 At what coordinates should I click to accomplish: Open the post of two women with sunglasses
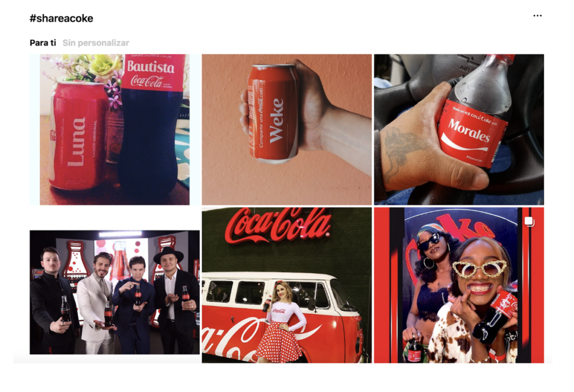click(x=459, y=285)
